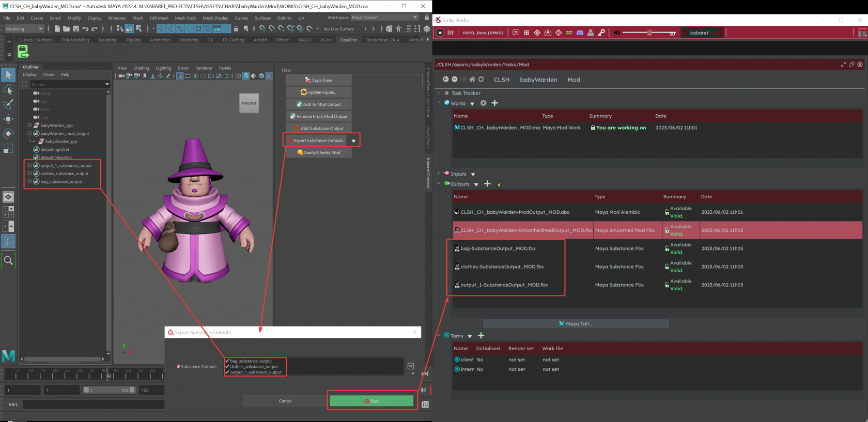Select the bag-SubstanceOutput_MOD.fbx row
868x422 pixels.
657,248
